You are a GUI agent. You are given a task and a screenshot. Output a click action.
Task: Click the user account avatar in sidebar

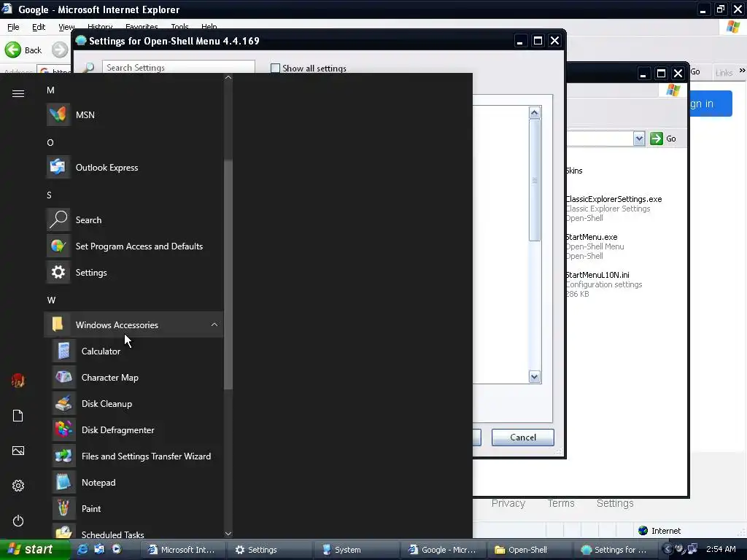(x=18, y=381)
